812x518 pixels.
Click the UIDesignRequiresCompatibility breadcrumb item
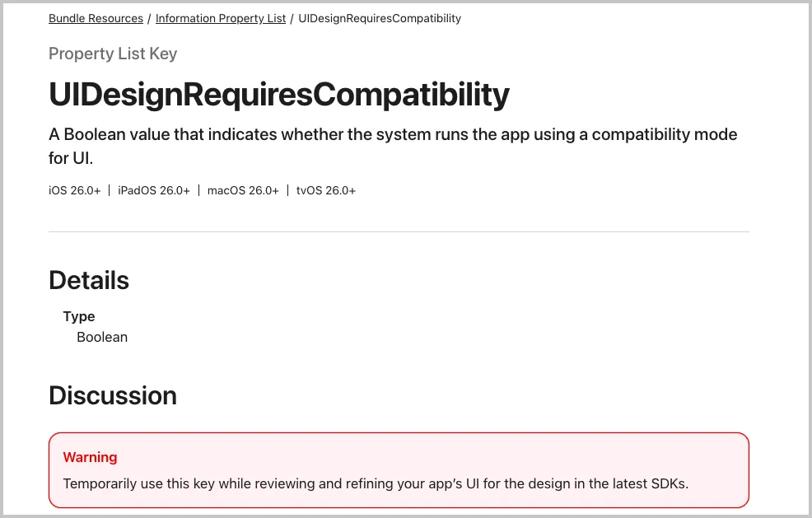click(380, 18)
